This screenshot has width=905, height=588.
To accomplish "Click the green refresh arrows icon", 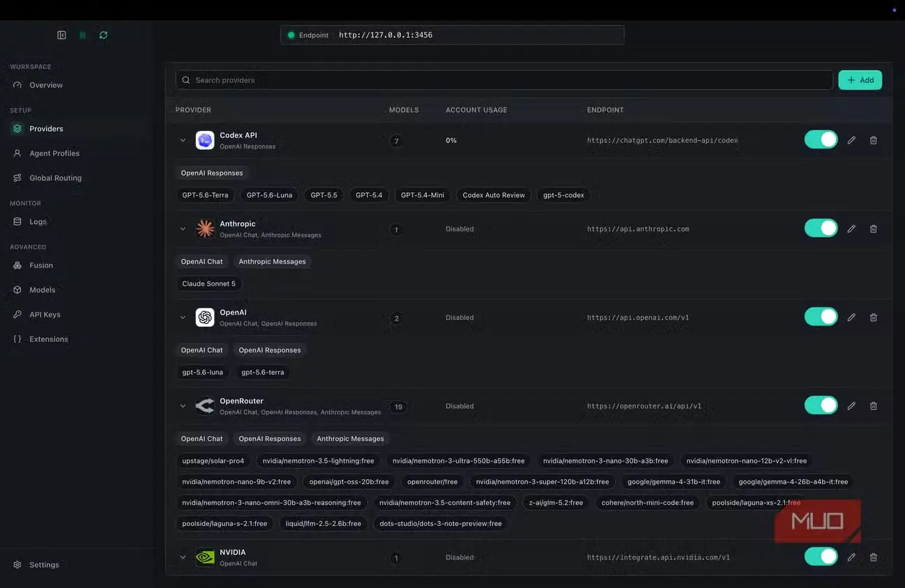I will pos(103,35).
